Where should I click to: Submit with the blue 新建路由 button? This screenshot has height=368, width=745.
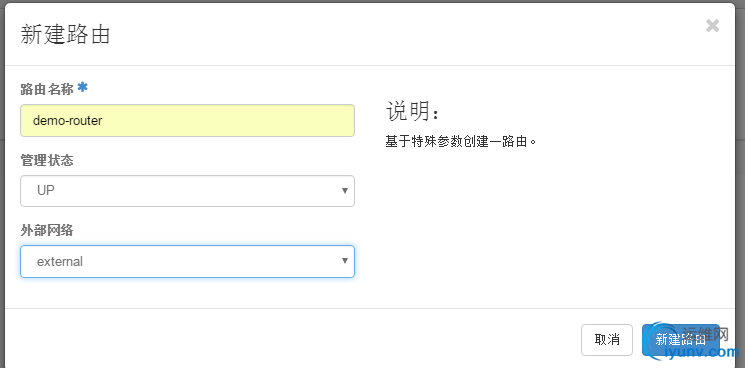(x=680, y=340)
